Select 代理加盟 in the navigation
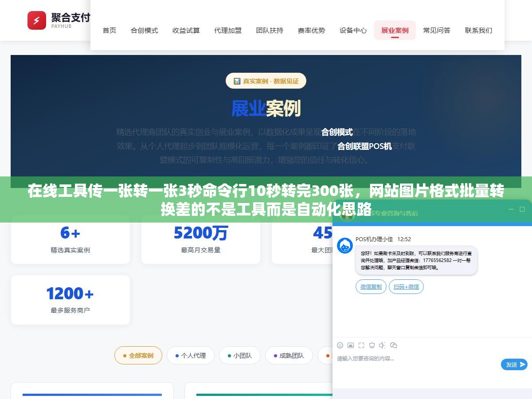This screenshot has height=399, width=532. pyautogui.click(x=228, y=30)
